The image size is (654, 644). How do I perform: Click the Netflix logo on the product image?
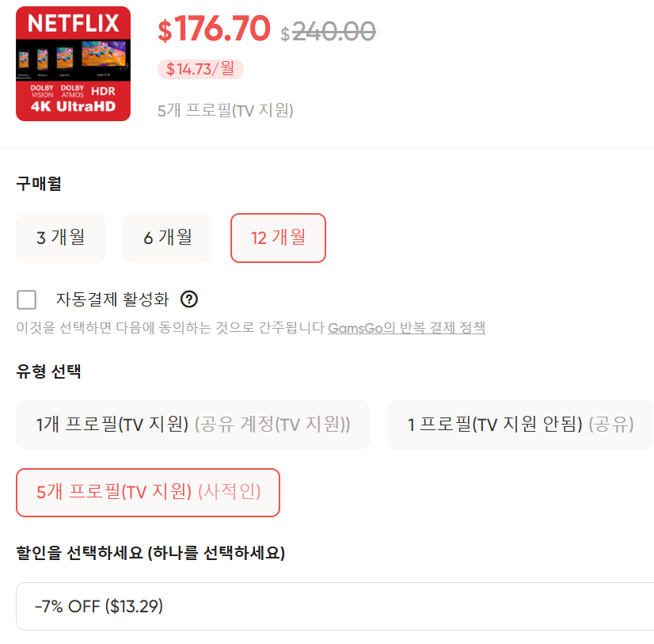73,21
